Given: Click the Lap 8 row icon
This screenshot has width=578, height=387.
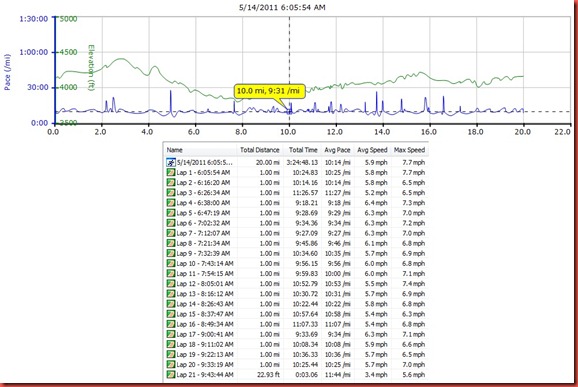Looking at the screenshot, I should click(171, 243).
